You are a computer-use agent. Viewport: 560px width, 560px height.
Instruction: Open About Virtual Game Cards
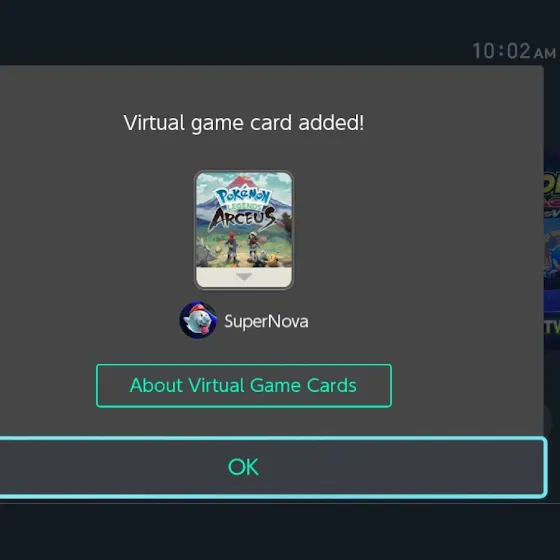click(244, 386)
